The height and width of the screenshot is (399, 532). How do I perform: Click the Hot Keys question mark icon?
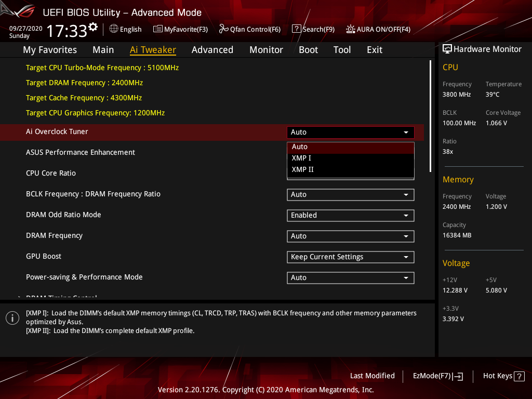[519, 376]
